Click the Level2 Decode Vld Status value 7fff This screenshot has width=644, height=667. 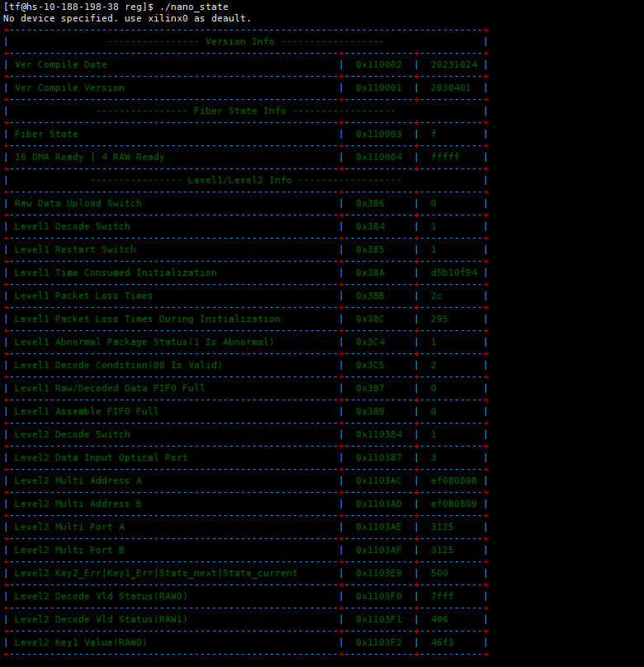point(442,596)
